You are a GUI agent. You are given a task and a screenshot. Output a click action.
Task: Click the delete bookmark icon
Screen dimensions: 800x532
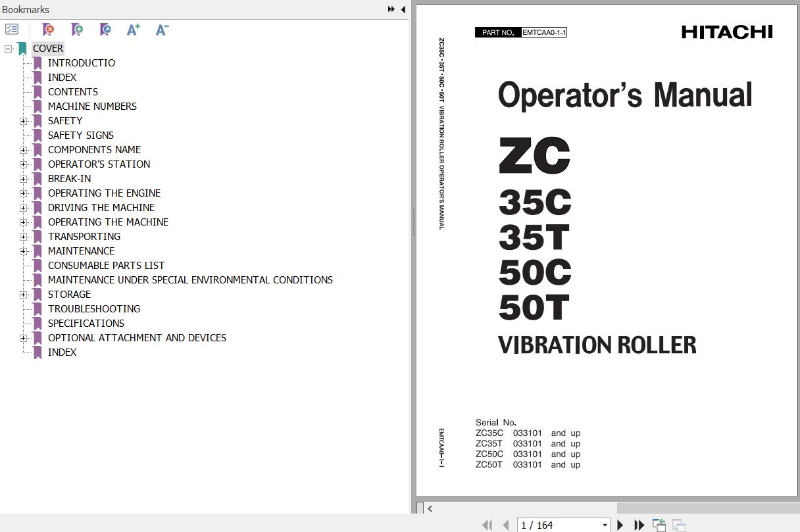click(x=48, y=30)
